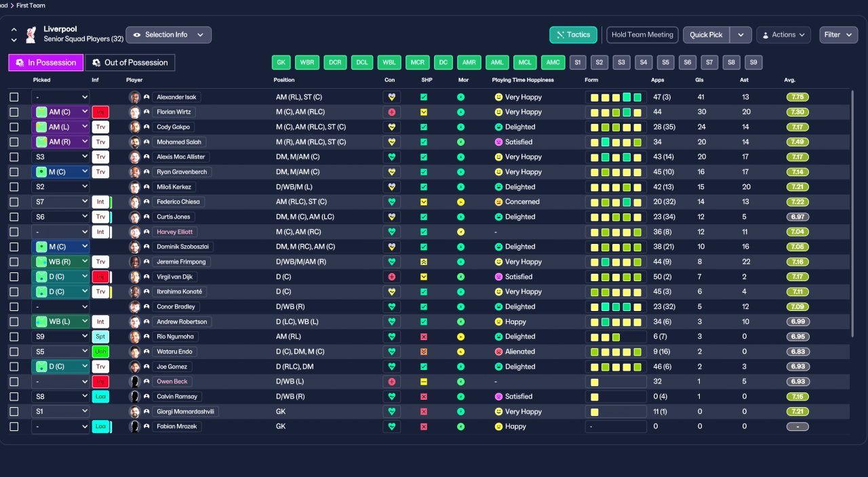Viewport: 868px width, 477px height.
Task: Select the AMC position slot
Action: pyautogui.click(x=553, y=62)
